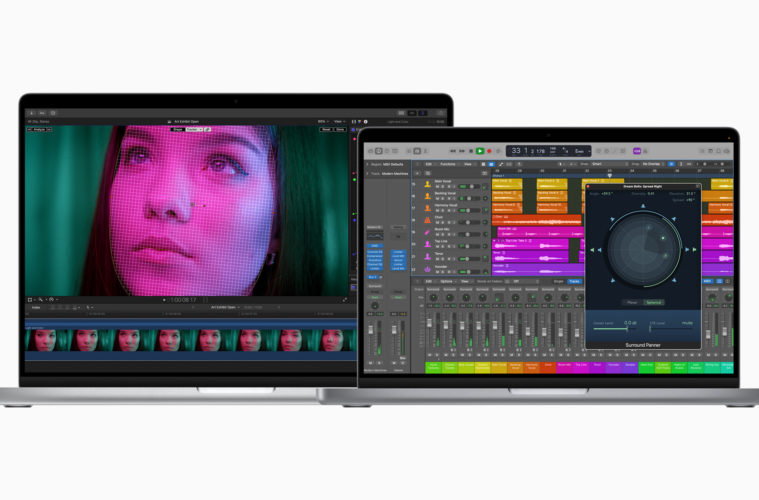Viewport: 759px width, 500px height.
Task: Select the Spherical mode in Surround Panner
Action: click(x=653, y=302)
